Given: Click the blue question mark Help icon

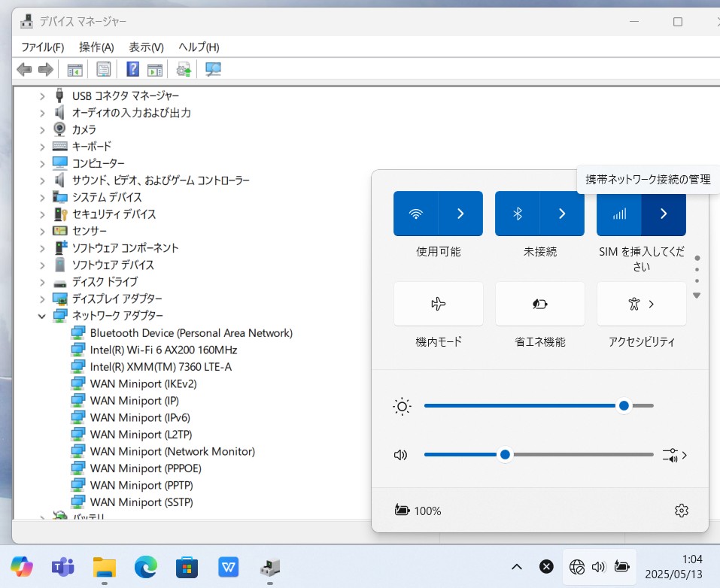Looking at the screenshot, I should coord(132,69).
